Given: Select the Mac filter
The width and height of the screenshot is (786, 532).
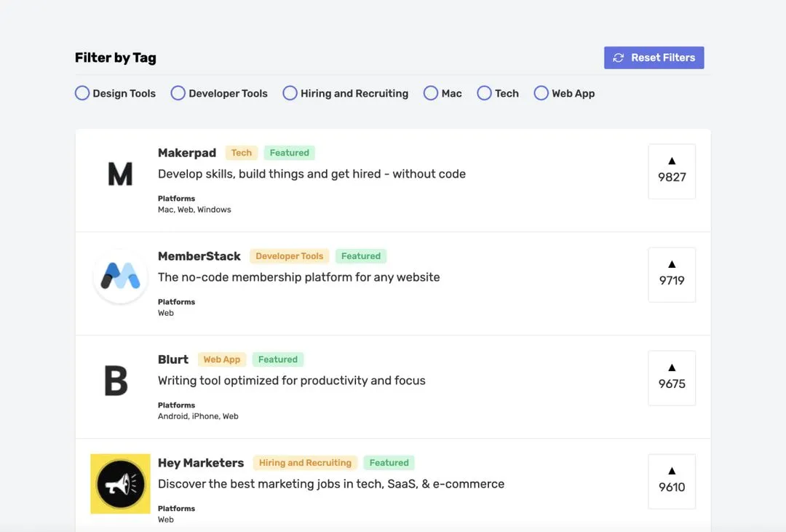Looking at the screenshot, I should click(430, 93).
